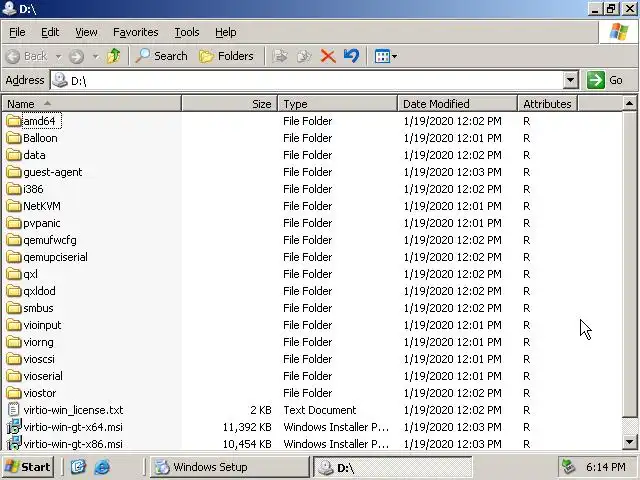Select the vioserial folder name

[43, 376]
